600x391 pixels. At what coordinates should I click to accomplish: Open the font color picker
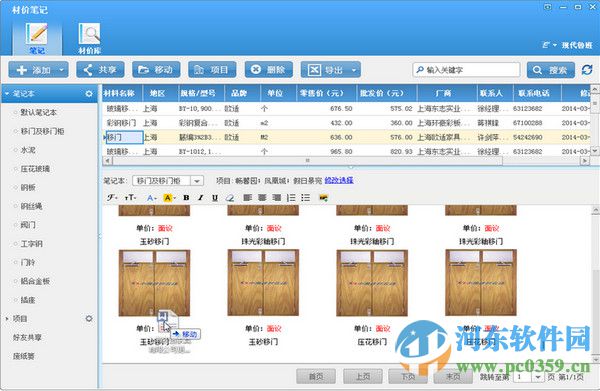pyautogui.click(x=151, y=198)
